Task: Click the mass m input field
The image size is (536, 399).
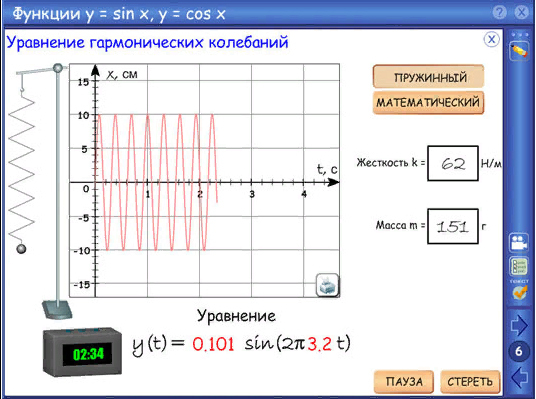Action: tap(453, 226)
